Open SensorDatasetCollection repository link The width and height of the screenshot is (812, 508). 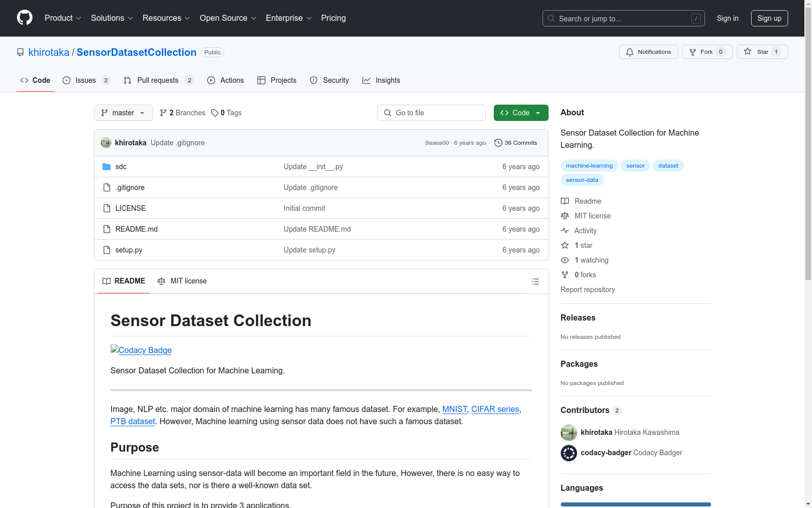[x=137, y=52]
